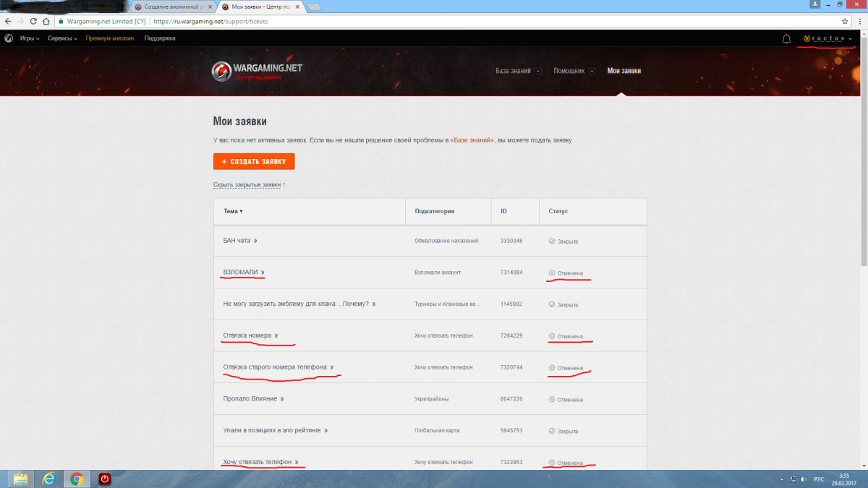Open the Chrome three-dot menu

(x=859, y=22)
